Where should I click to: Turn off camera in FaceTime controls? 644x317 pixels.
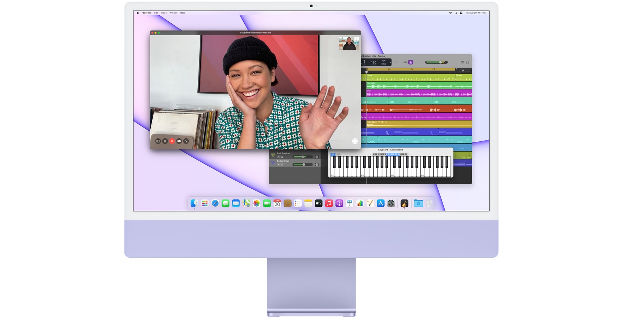(179, 141)
